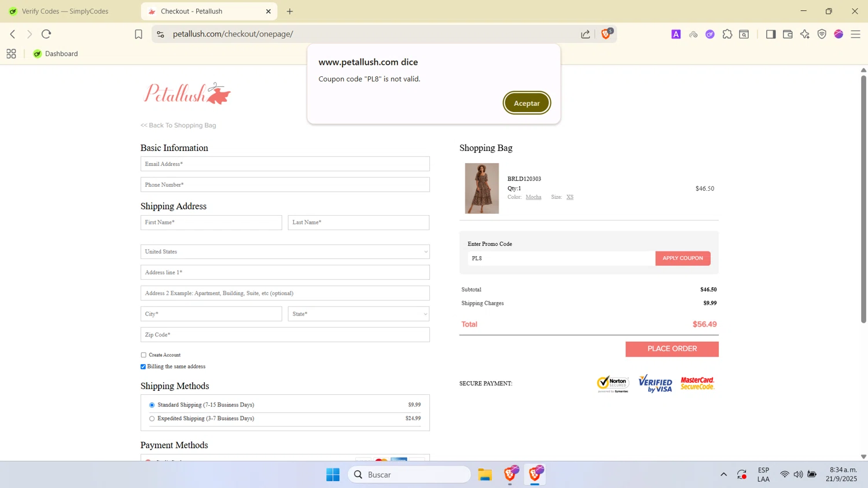The width and height of the screenshot is (868, 488).
Task: Focus the Email Address field
Action: point(285,164)
